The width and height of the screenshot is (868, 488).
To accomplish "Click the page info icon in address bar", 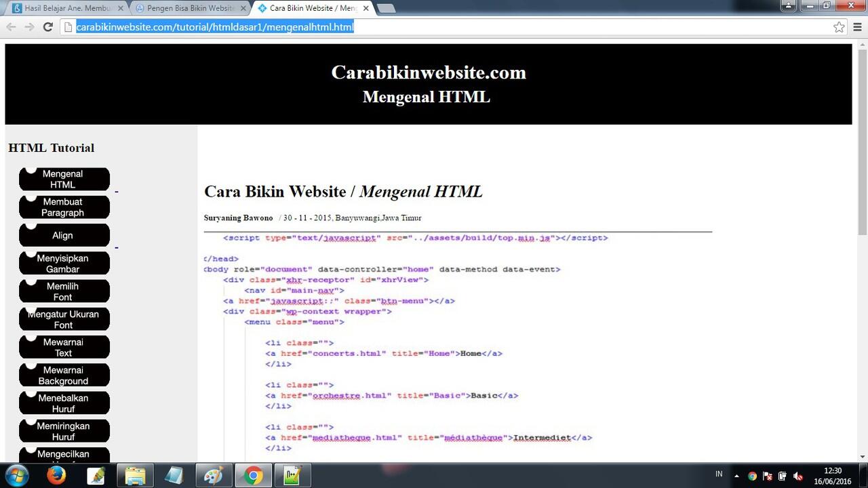I will [68, 27].
